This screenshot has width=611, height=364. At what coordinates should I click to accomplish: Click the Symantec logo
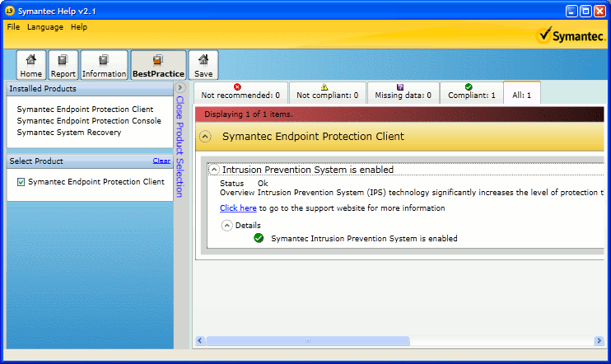click(x=571, y=36)
